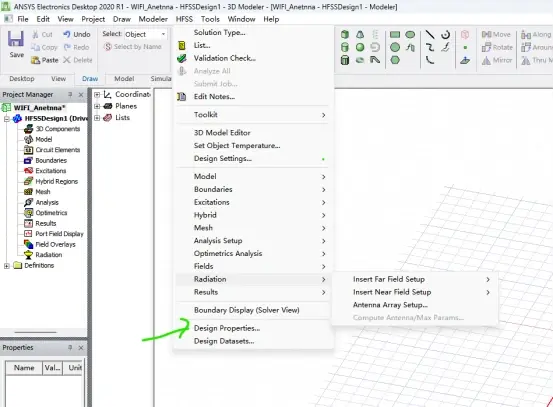This screenshot has width=554, height=407.
Task: Select the Draw three-point arc tool
Action: pyautogui.click(x=430, y=60)
